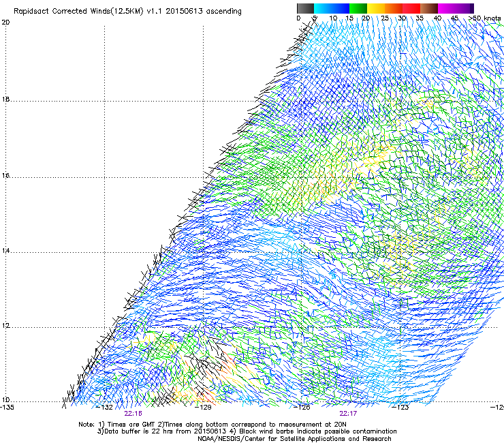Click the purple '22:17' time stamp

[348, 414]
